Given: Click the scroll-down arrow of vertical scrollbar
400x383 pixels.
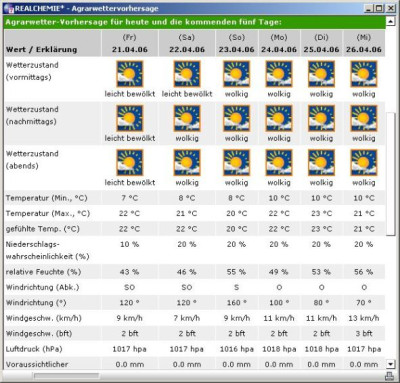Looking at the screenshot, I should 390,364.
